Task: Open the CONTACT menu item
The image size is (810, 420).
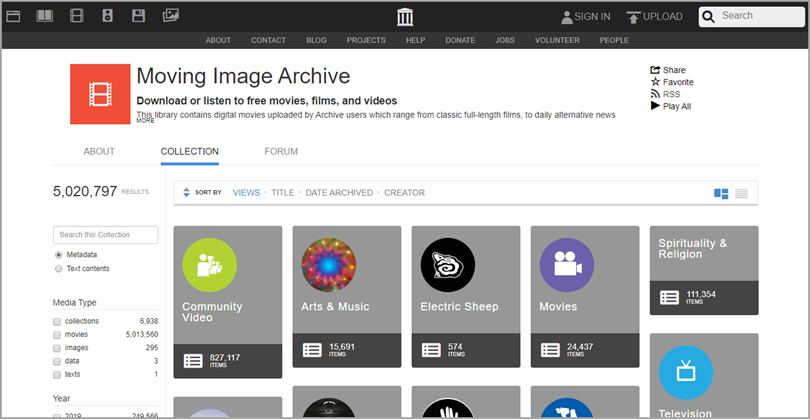Action: coord(268,40)
